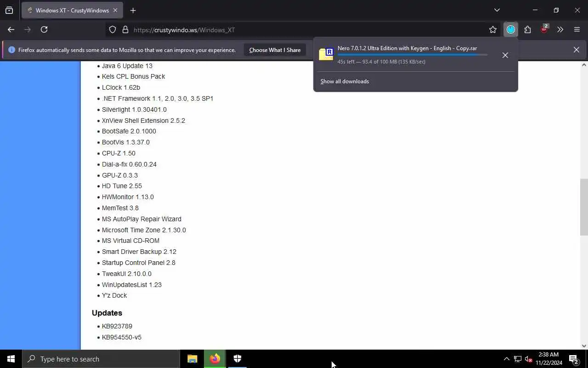Click Dial-a-fix 0.60.0.24 entry
Image resolution: width=588 pixels, height=368 pixels.
[129, 164]
